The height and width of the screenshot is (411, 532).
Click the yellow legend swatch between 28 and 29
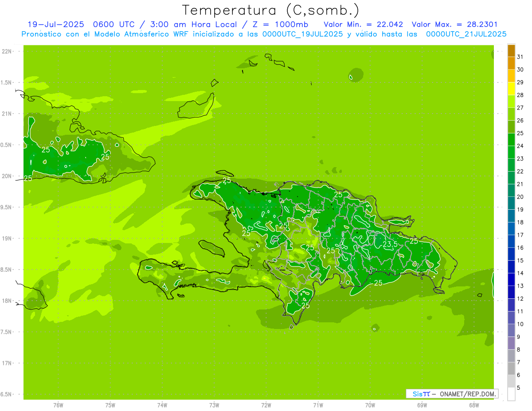512,89
